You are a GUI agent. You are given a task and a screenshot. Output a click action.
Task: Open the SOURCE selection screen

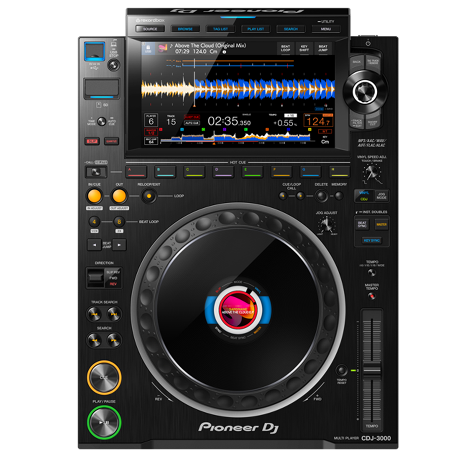pos(150,29)
